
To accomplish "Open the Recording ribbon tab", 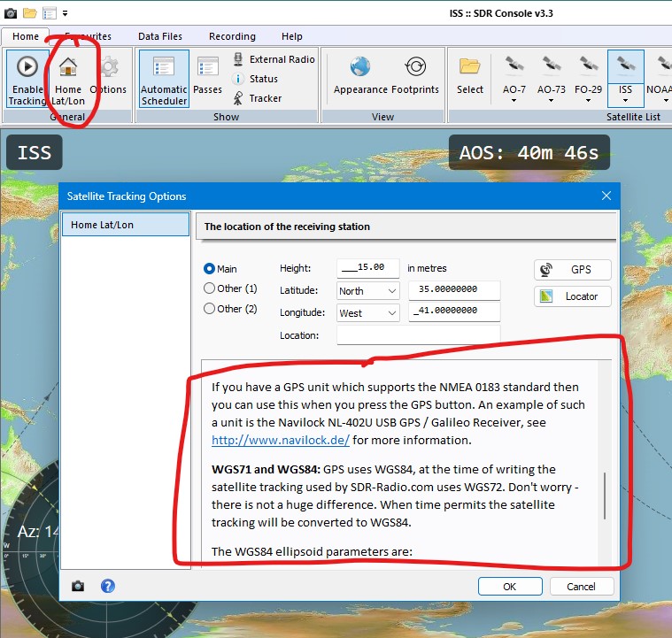I will (x=232, y=36).
